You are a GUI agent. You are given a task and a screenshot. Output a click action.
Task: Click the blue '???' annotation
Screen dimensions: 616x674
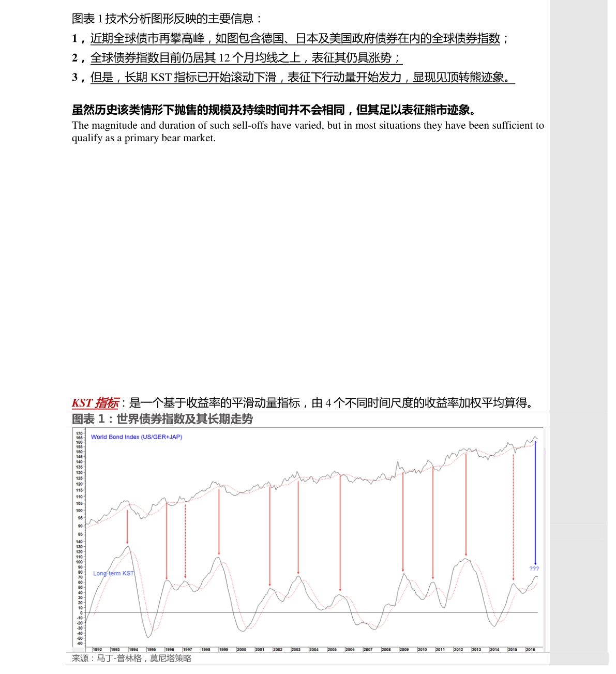pos(534,568)
